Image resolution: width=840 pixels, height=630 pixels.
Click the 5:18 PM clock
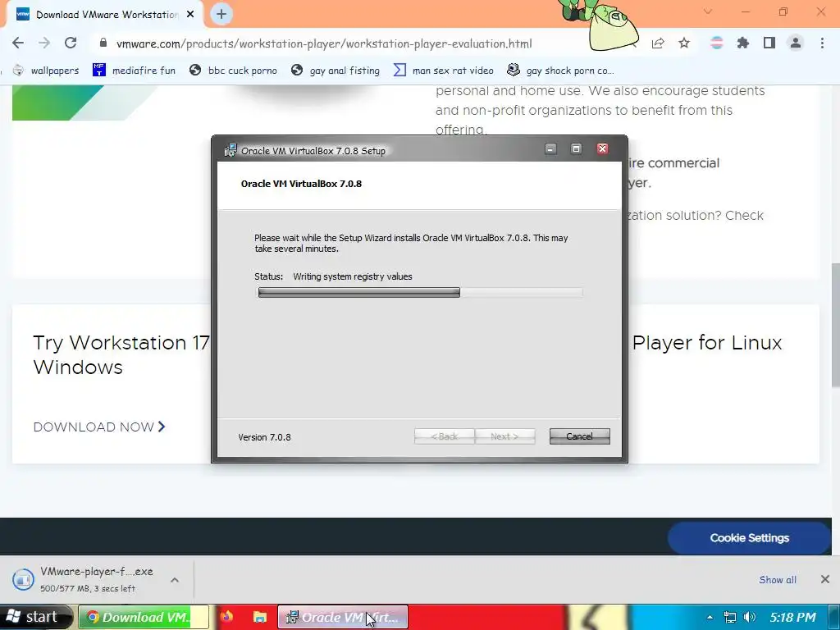coord(793,617)
